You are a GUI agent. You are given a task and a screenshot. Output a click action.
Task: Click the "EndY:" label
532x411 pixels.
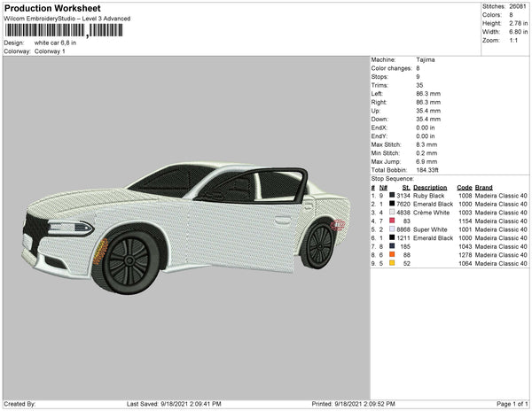379,136
